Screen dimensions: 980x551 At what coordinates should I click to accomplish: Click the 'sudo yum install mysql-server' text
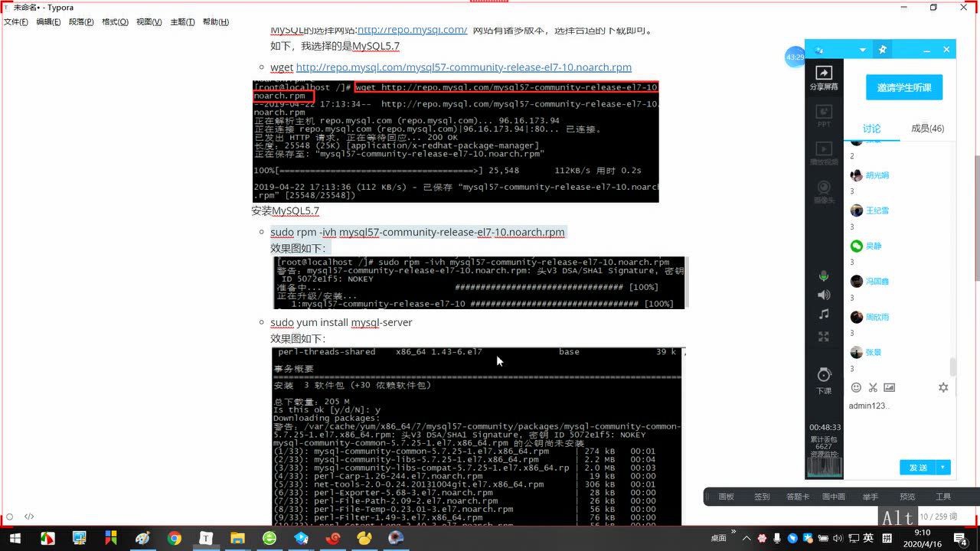341,323
